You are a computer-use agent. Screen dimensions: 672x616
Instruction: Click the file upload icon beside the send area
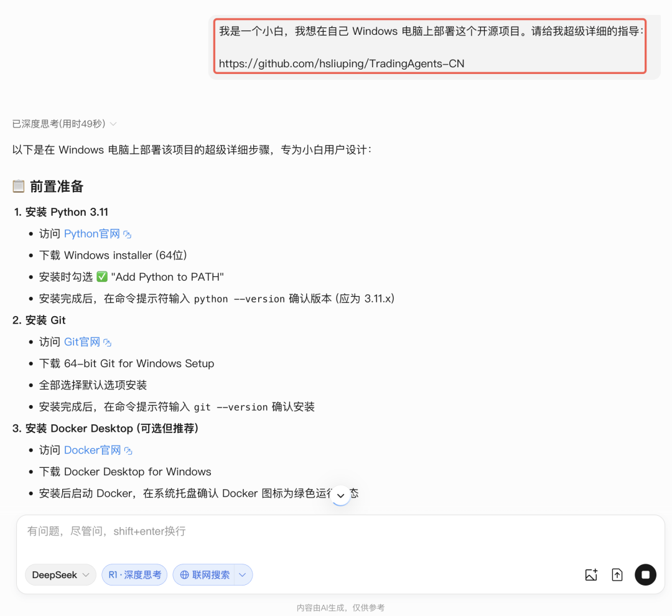(x=617, y=574)
